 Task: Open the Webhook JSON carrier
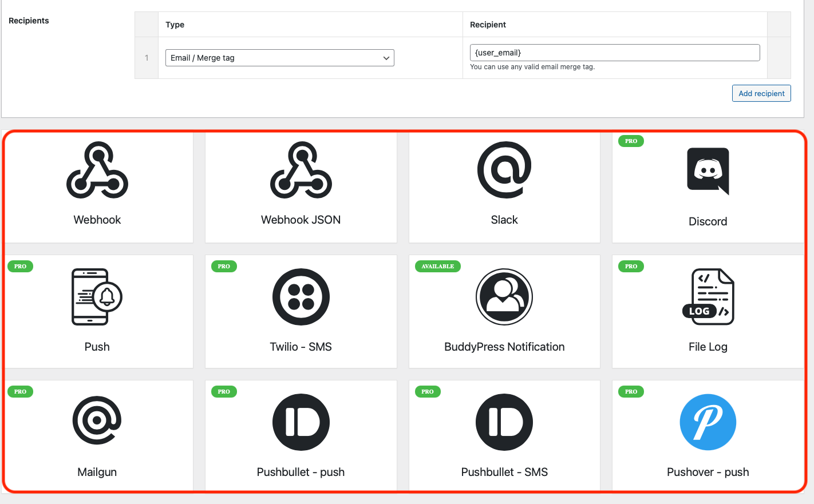click(x=301, y=170)
